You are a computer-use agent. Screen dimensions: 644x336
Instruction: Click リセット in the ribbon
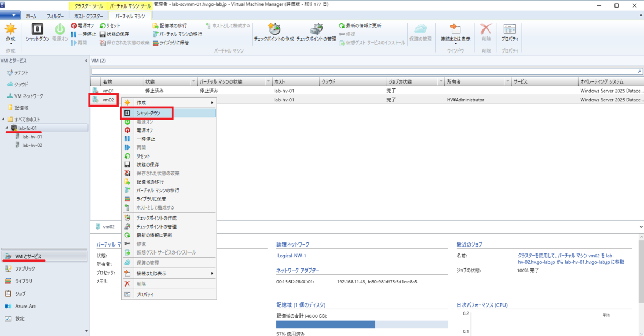110,26
